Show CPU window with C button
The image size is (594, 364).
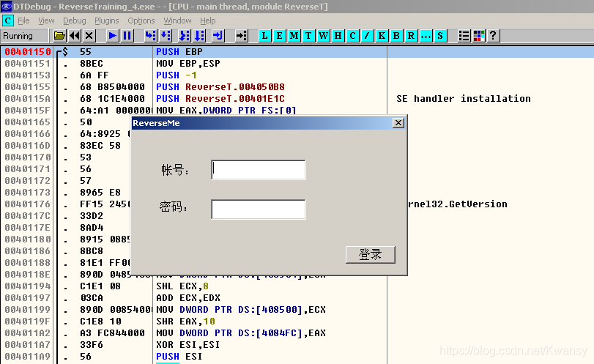pos(352,36)
